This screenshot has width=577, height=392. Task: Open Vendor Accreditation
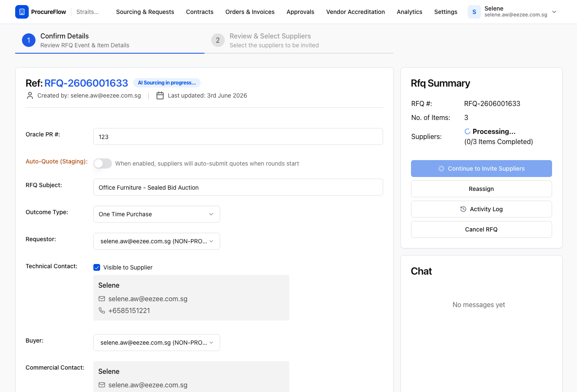[x=356, y=12]
